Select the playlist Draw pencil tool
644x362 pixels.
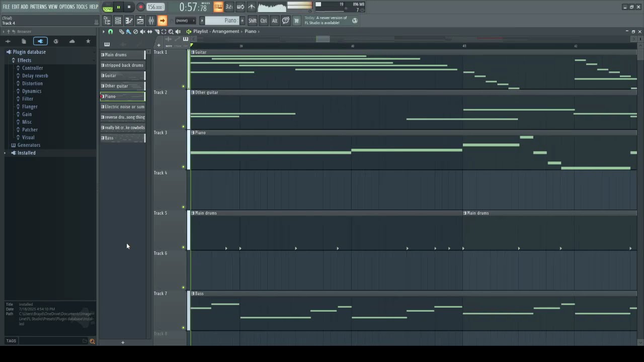click(121, 31)
